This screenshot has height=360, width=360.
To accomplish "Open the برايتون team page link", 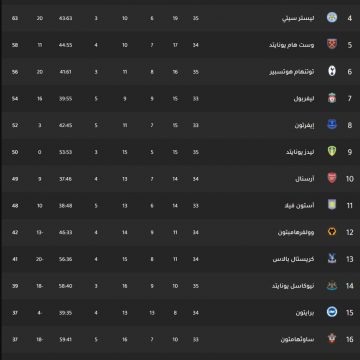I will coord(305,313).
